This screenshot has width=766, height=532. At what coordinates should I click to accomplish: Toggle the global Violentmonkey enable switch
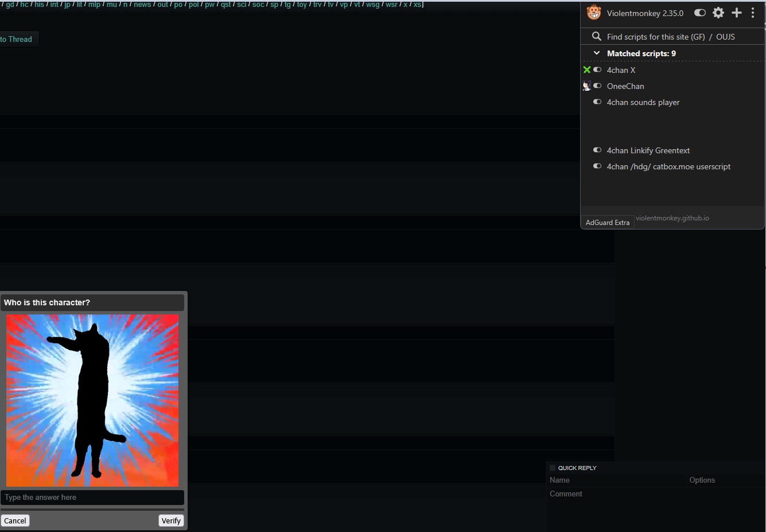700,13
